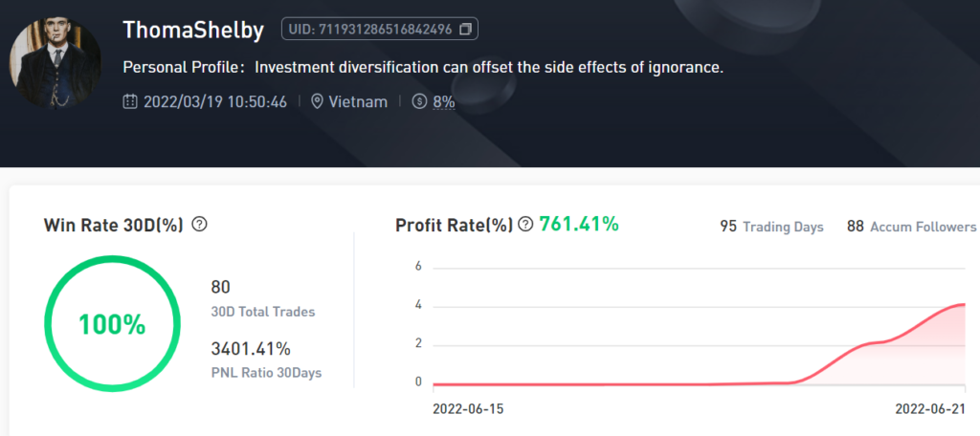Click the Vietnam location label
Screen dimensions: 980x436
[359, 101]
